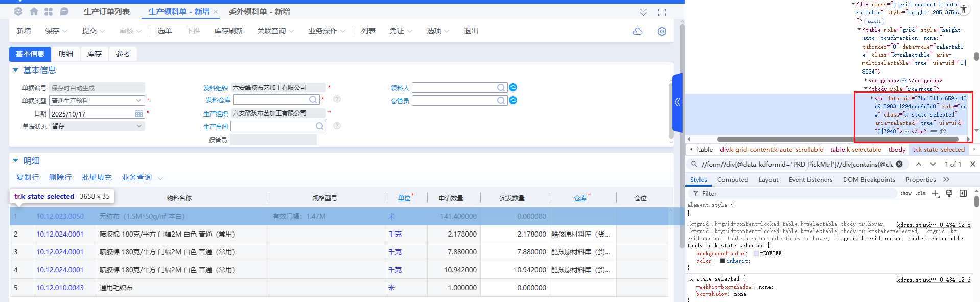Switch to the 委外领料单 - 新增 tab
Image resolution: width=980 pixels, height=302 pixels.
(259, 12)
